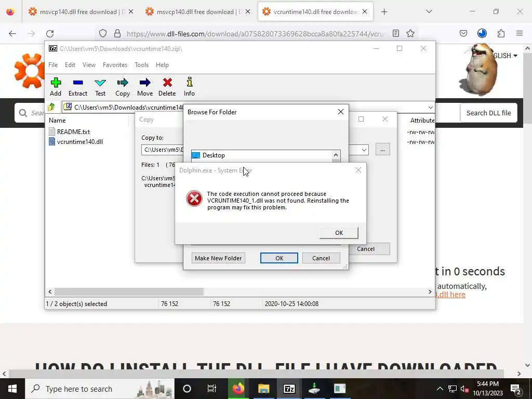532x399 pixels.
Task: Open the website language dropdown
Action: [506, 56]
